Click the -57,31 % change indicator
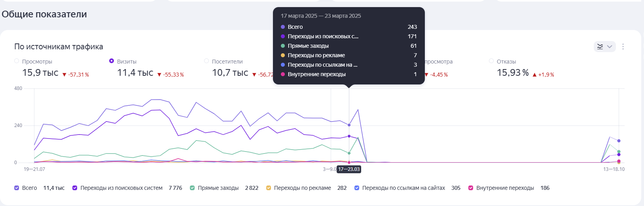 76,75
